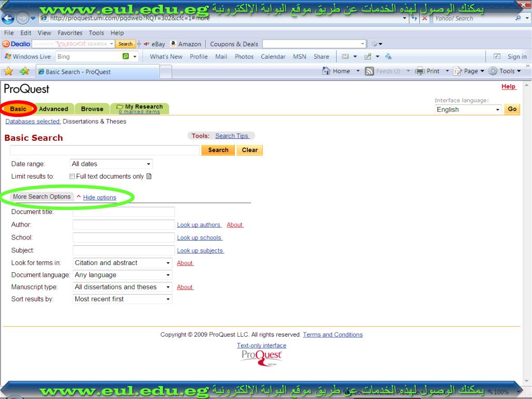Click Add to Favorites star-plus icon
The width and height of the screenshot is (532, 399).
(x=24, y=71)
